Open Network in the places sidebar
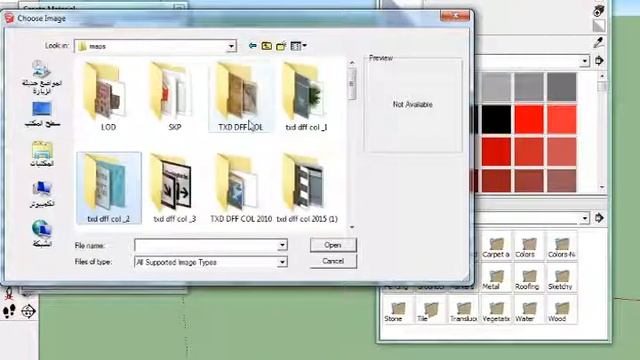Viewport: 640px width, 360px height. (x=42, y=234)
